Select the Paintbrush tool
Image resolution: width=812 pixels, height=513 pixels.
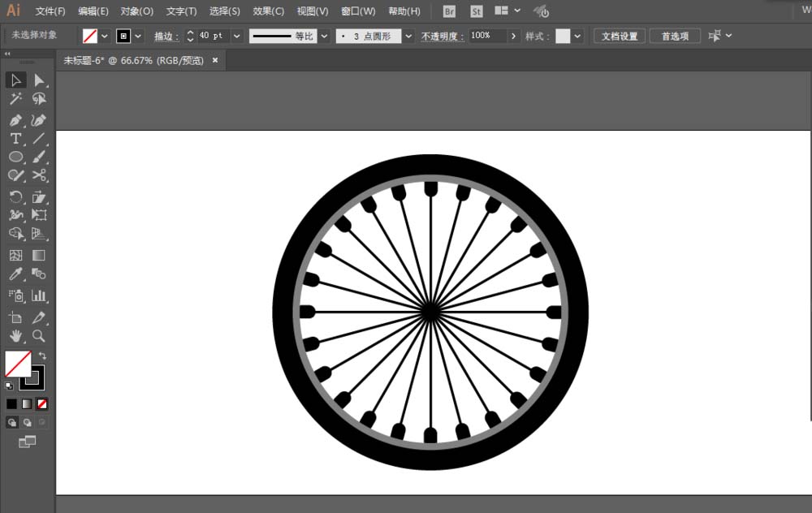coord(39,157)
